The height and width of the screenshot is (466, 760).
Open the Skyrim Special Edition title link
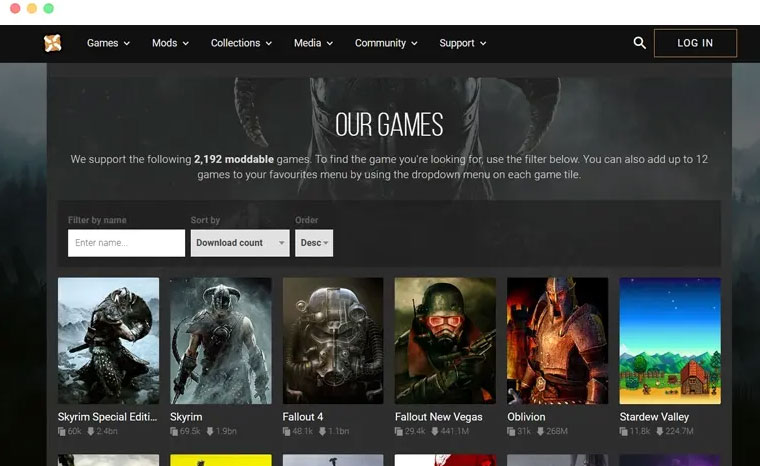coord(107,417)
